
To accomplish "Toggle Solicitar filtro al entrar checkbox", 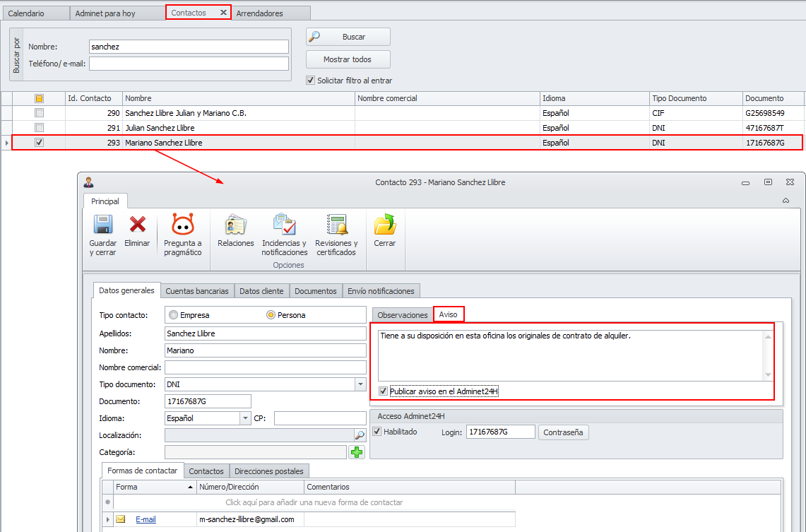I will point(311,80).
